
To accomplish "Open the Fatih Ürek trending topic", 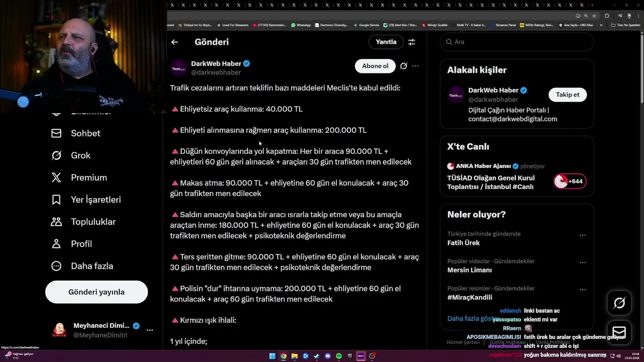I will [463, 243].
